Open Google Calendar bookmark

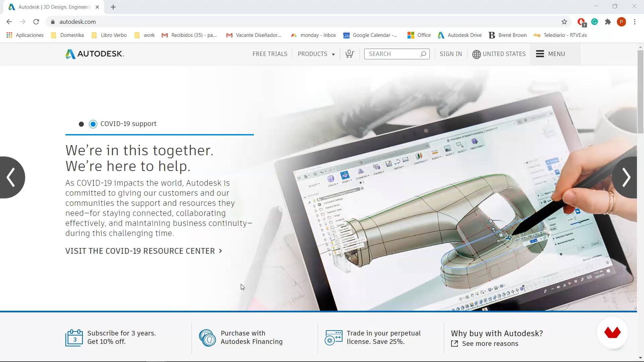[370, 35]
